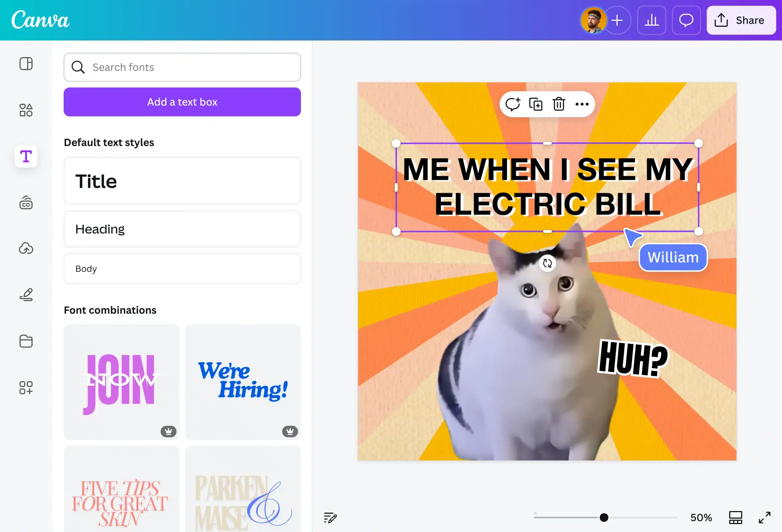Open the Design templates panel
Screen dimensions: 782x532
tap(26, 63)
